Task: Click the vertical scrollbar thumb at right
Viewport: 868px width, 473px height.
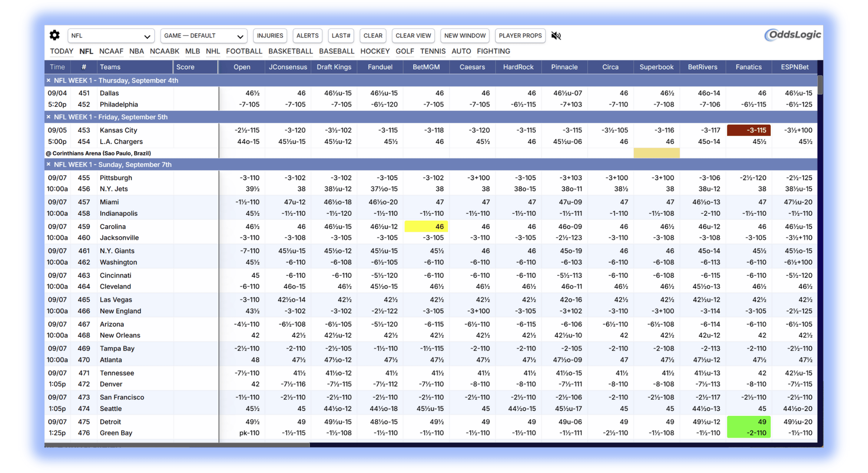Action: click(820, 85)
